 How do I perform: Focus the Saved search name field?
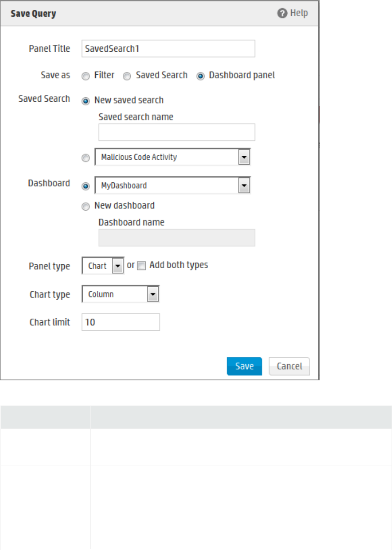click(x=177, y=132)
